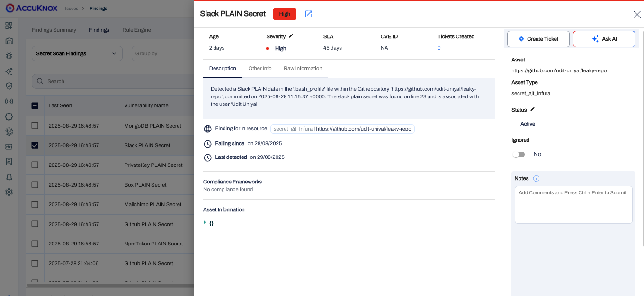Check the MongoDB PLAIN Secret row checkbox
The image size is (644, 296).
point(35,126)
